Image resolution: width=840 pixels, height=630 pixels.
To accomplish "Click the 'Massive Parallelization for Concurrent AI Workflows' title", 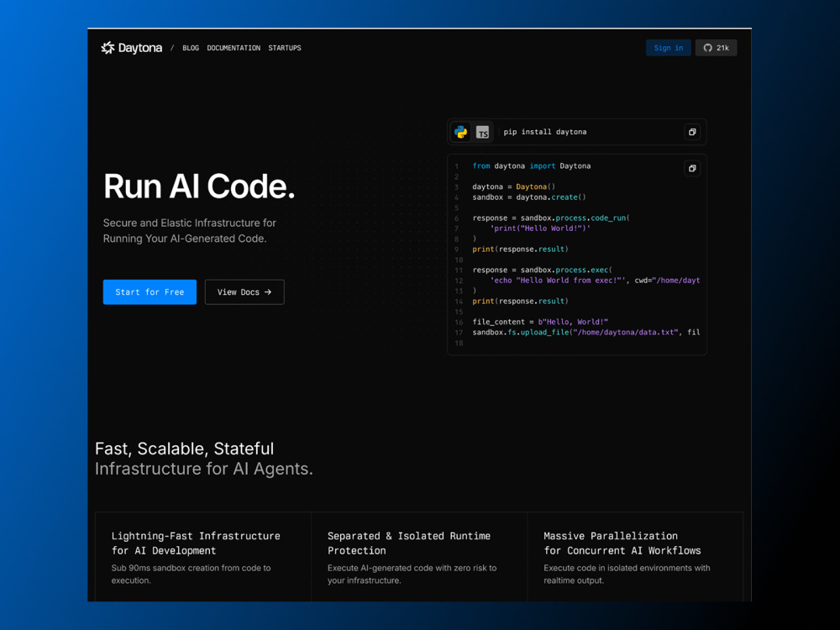I will [622, 543].
